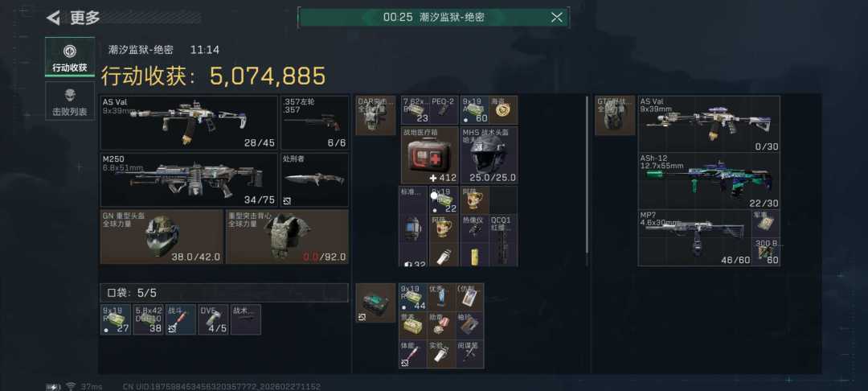Click the 战地医疗箱 medical kit
868x391 pixels.
(429, 155)
